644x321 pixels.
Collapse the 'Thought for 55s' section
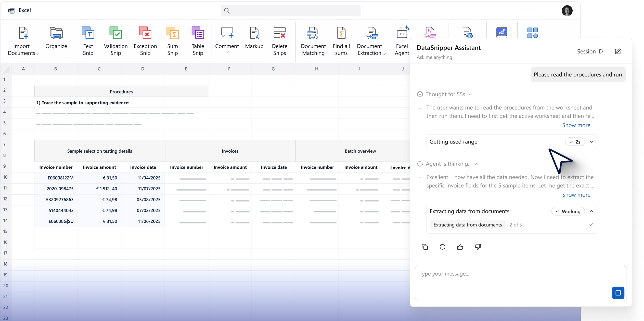point(470,94)
